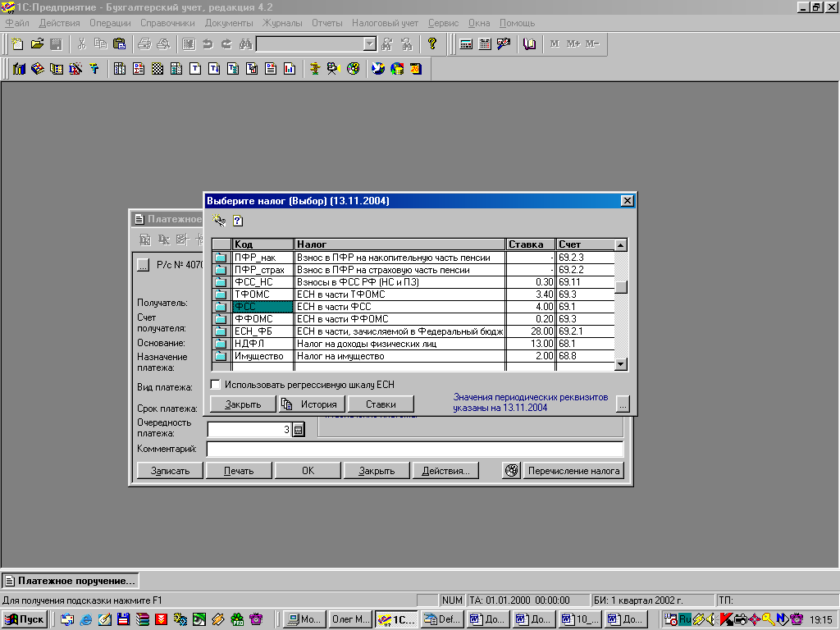Open the Операции menu
This screenshot has width=840, height=630.
[110, 23]
